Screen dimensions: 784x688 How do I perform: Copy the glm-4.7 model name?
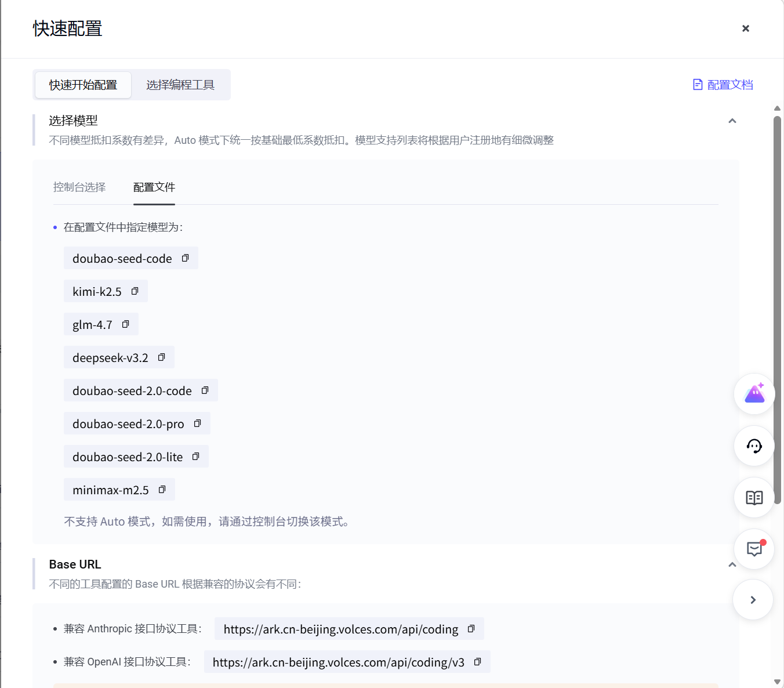click(x=126, y=324)
